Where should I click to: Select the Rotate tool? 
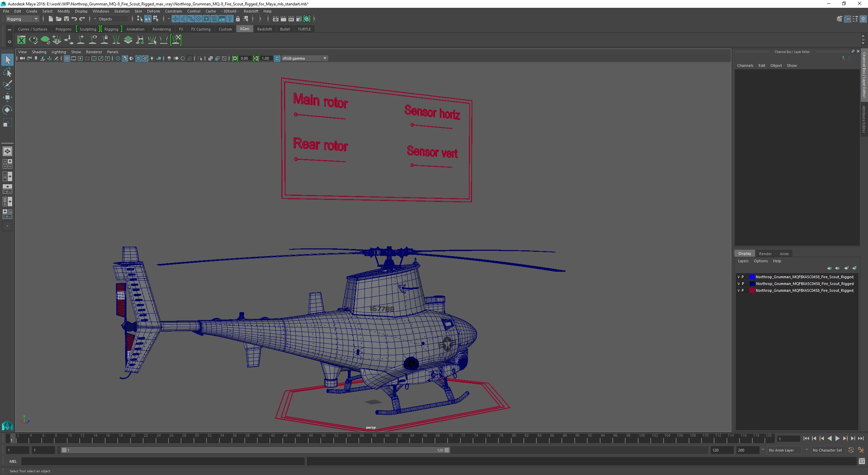7,110
